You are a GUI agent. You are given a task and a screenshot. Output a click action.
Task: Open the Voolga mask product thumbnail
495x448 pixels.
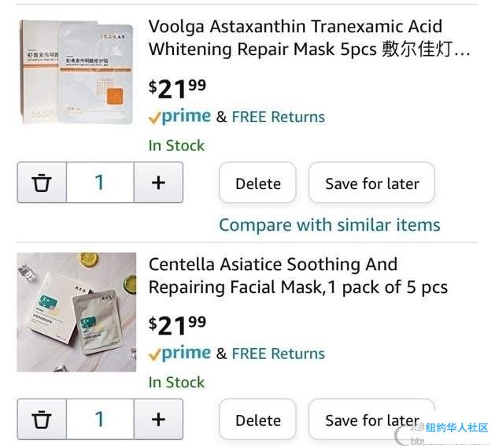pyautogui.click(x=76, y=72)
